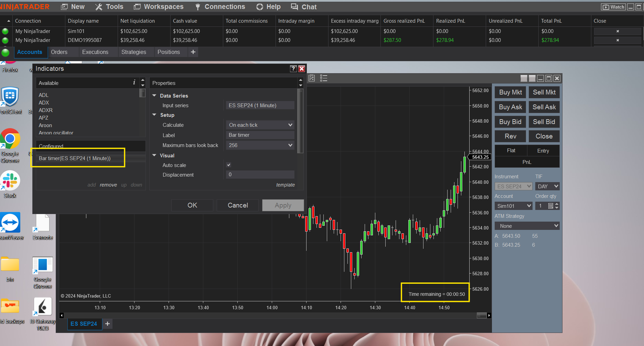Open the New menu
The image size is (644, 346).
[x=73, y=7]
